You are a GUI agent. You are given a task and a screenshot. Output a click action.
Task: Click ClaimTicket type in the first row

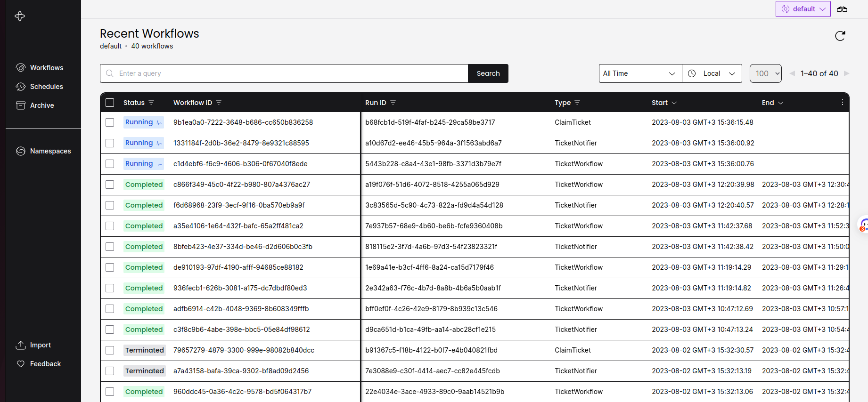pyautogui.click(x=573, y=122)
